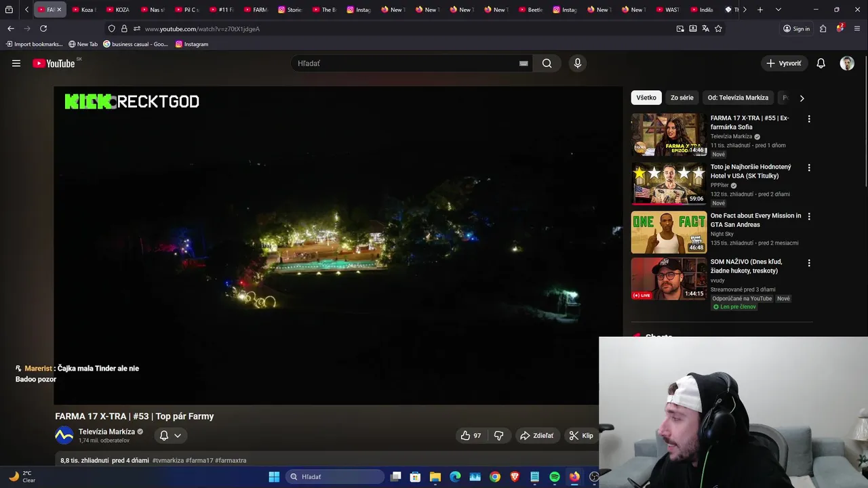
Task: Go to the YouTube home logo
Action: coord(54,63)
